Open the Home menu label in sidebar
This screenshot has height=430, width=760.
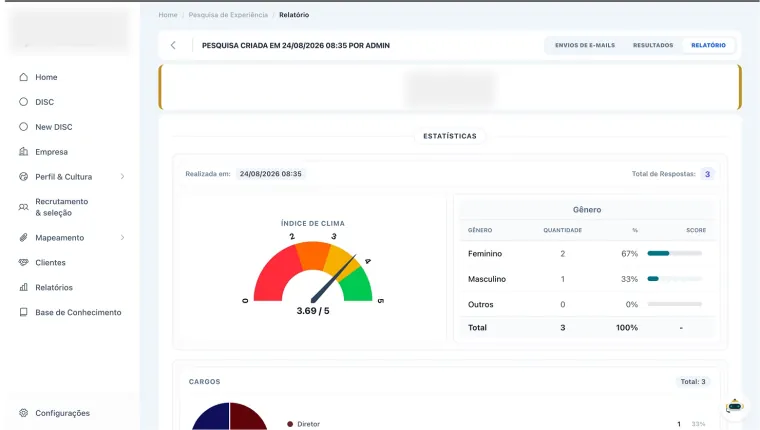[x=46, y=77]
